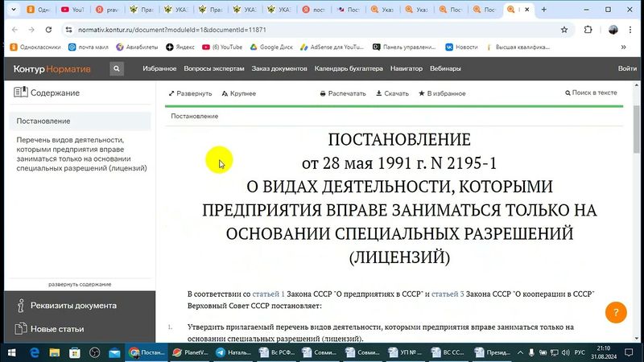Screen dimensions: 644x362
Task: Open Высшая квалифика bookmark
Action: click(x=518, y=47)
